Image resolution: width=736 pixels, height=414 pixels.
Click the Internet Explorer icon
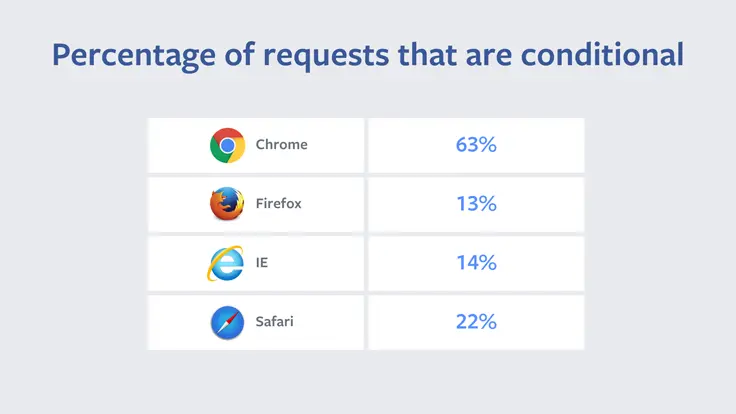pos(225,263)
